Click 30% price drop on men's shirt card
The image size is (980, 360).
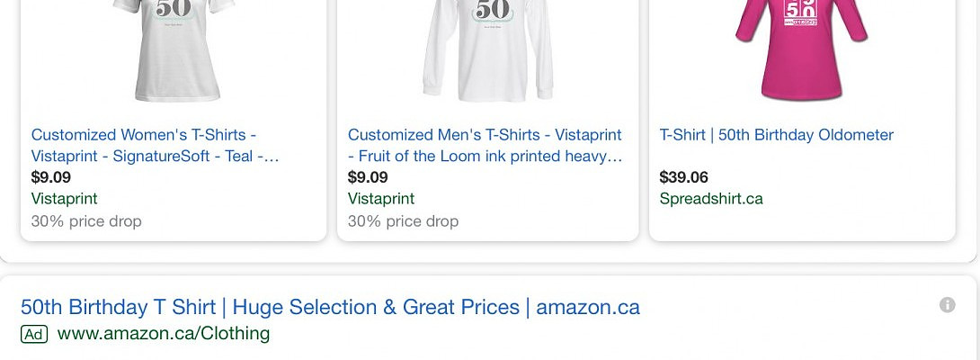pyautogui.click(x=403, y=221)
